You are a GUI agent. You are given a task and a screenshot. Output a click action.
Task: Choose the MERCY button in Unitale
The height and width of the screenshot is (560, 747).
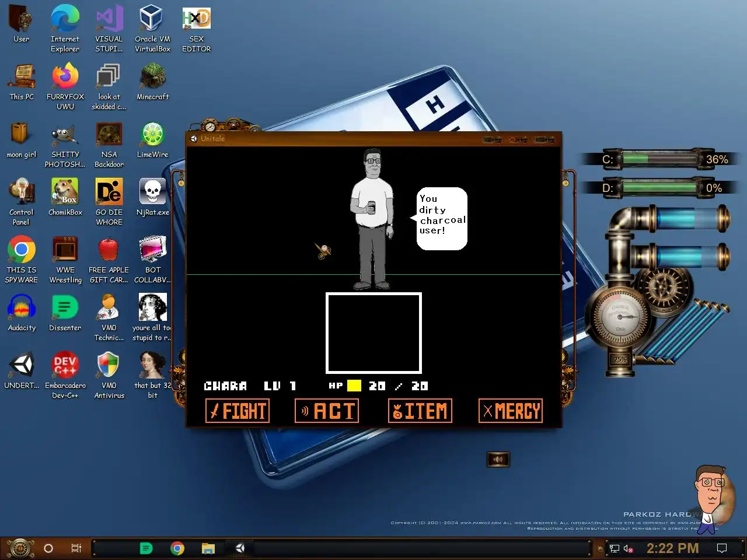pyautogui.click(x=510, y=411)
